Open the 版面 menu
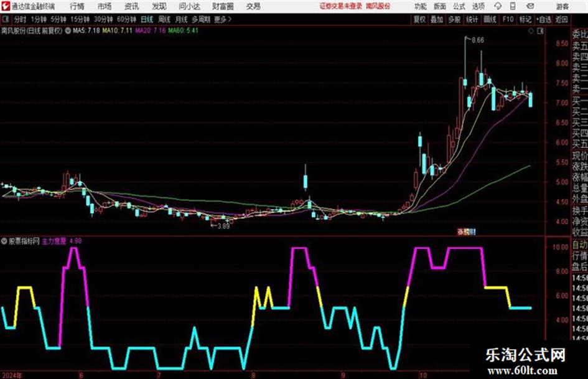Viewport: 588px width, 379px height. point(440,6)
